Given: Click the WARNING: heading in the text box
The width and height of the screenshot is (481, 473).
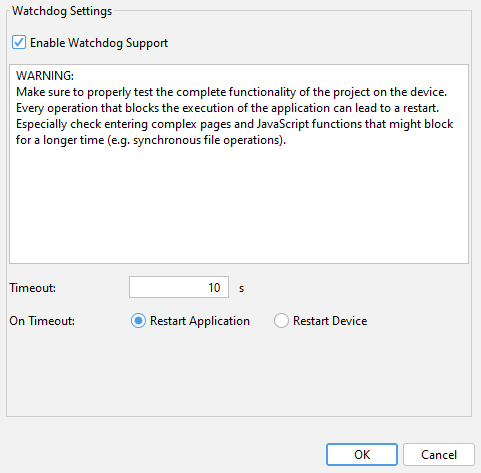Looking at the screenshot, I should 45,76.
